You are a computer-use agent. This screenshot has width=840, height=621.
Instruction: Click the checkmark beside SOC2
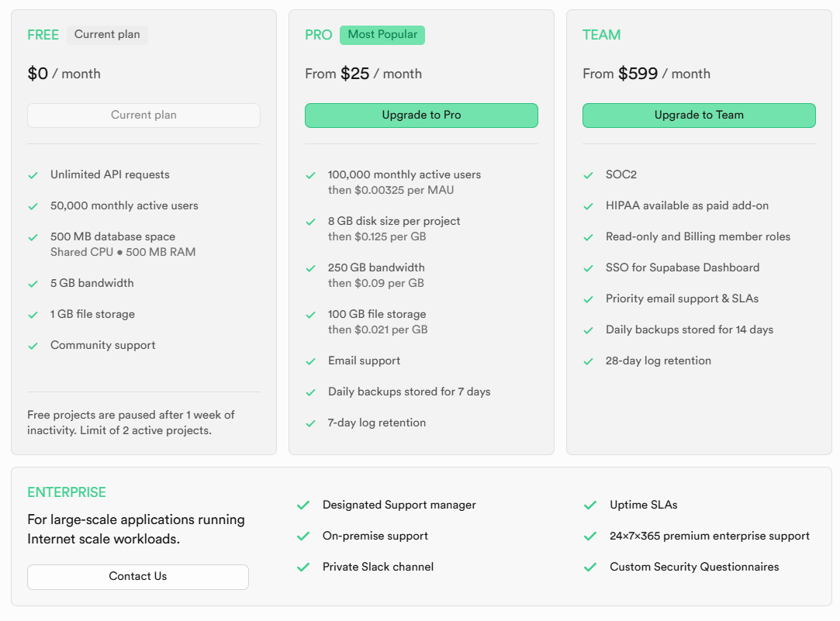[589, 175]
